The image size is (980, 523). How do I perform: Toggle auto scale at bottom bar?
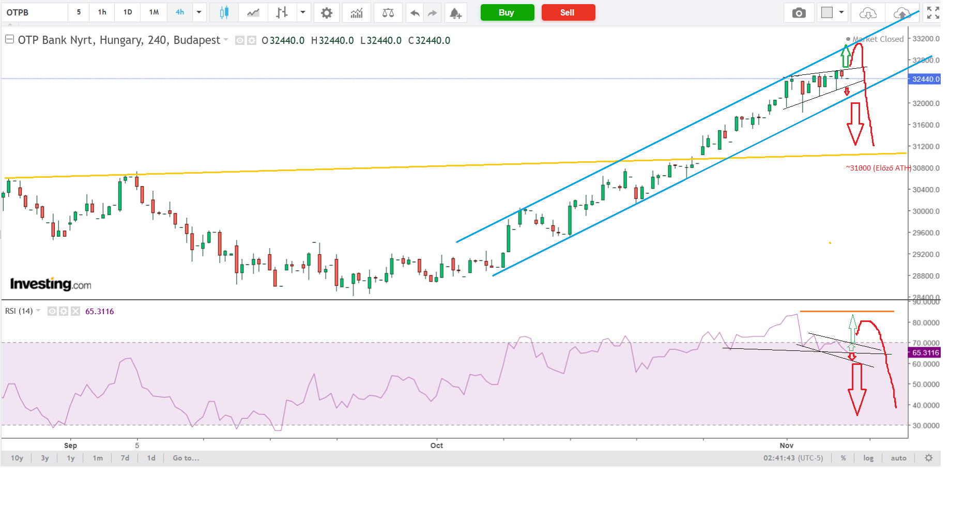pos(898,458)
